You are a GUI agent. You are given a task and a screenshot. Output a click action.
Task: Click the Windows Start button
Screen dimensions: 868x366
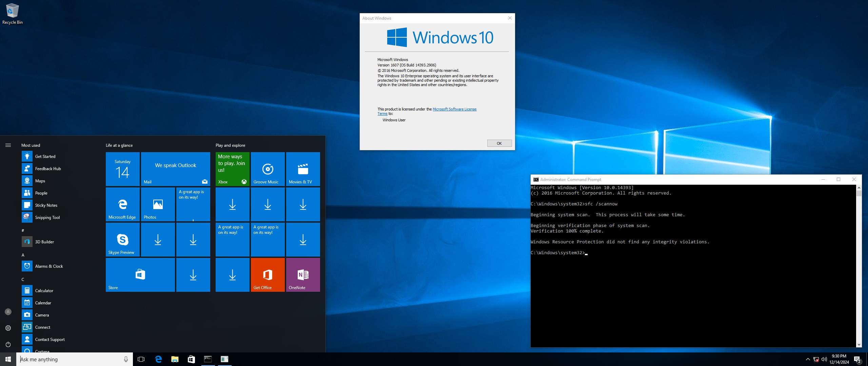pyautogui.click(x=8, y=359)
